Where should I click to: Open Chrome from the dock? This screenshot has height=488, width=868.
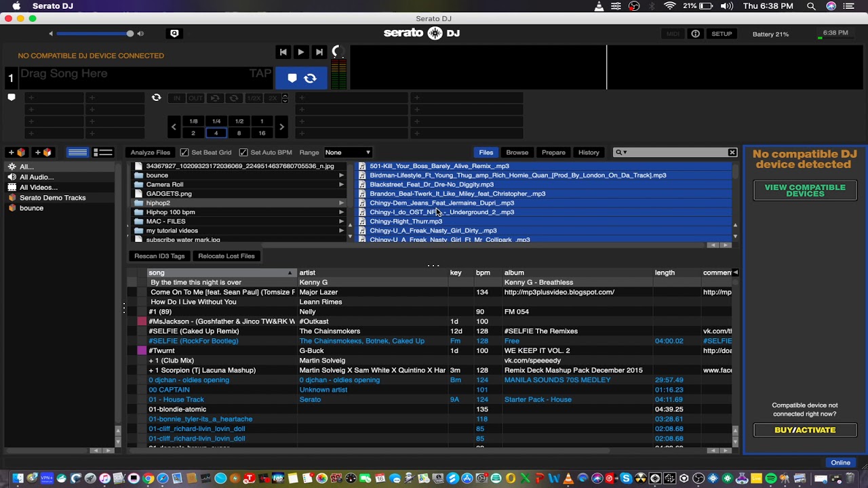click(x=149, y=479)
